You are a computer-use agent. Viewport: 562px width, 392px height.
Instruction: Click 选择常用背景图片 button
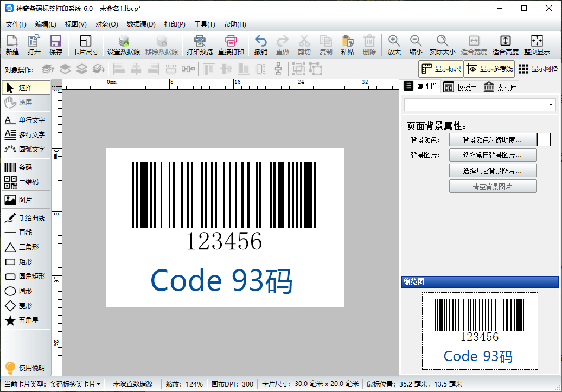tap(493, 155)
